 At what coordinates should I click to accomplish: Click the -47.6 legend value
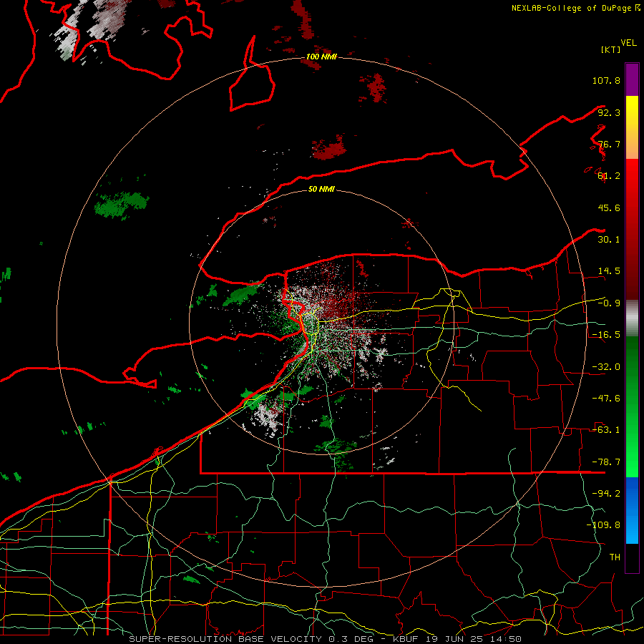pyautogui.click(x=606, y=399)
